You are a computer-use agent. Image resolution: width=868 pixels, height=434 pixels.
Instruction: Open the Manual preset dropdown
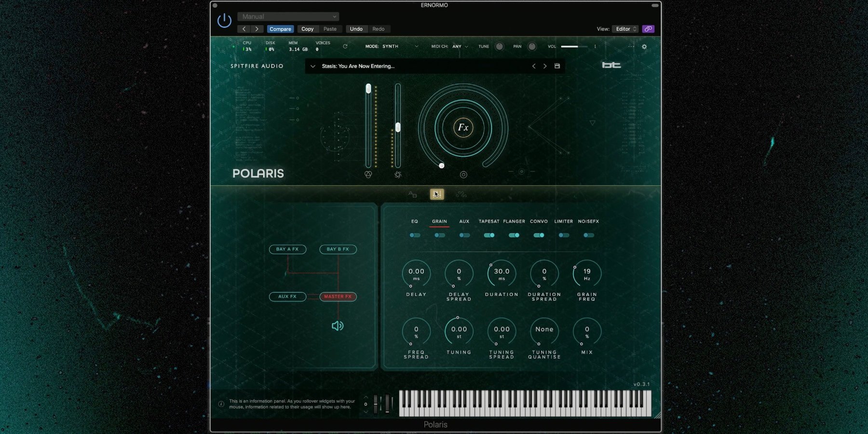288,16
